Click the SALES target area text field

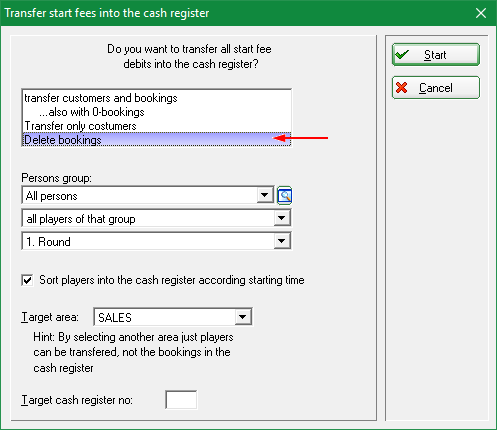click(165, 317)
